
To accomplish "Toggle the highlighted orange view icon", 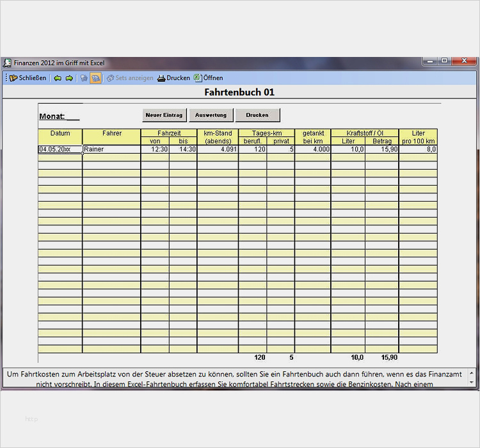I will [x=95, y=78].
